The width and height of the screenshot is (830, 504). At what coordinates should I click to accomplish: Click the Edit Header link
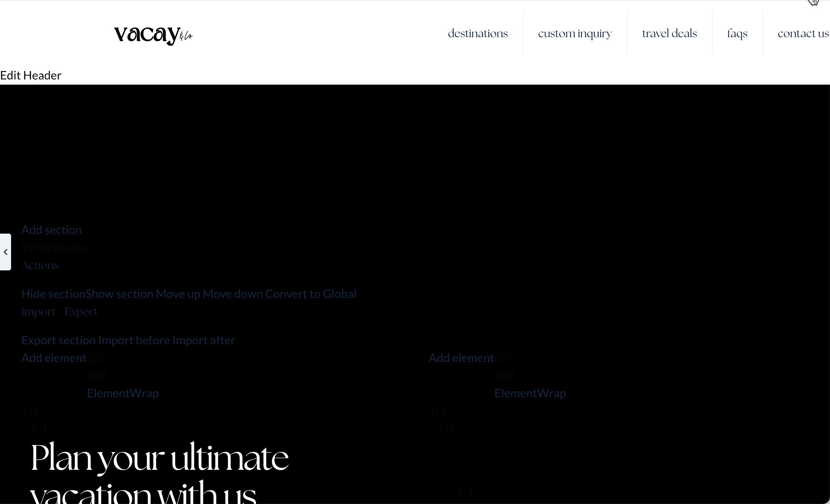click(31, 75)
